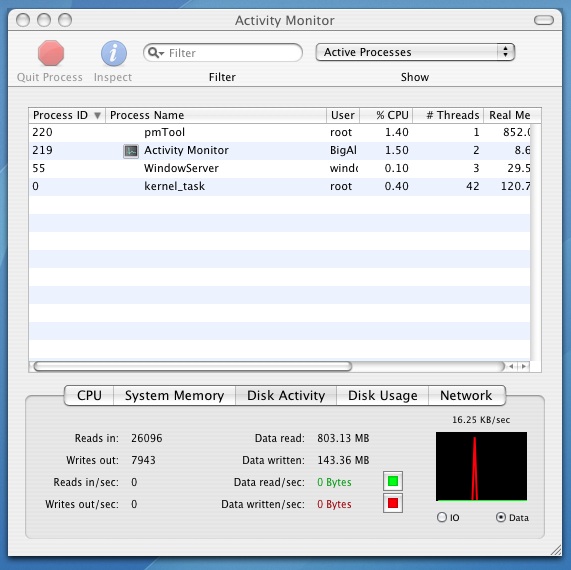Click the scroll left arrow

pyautogui.click(x=511, y=366)
